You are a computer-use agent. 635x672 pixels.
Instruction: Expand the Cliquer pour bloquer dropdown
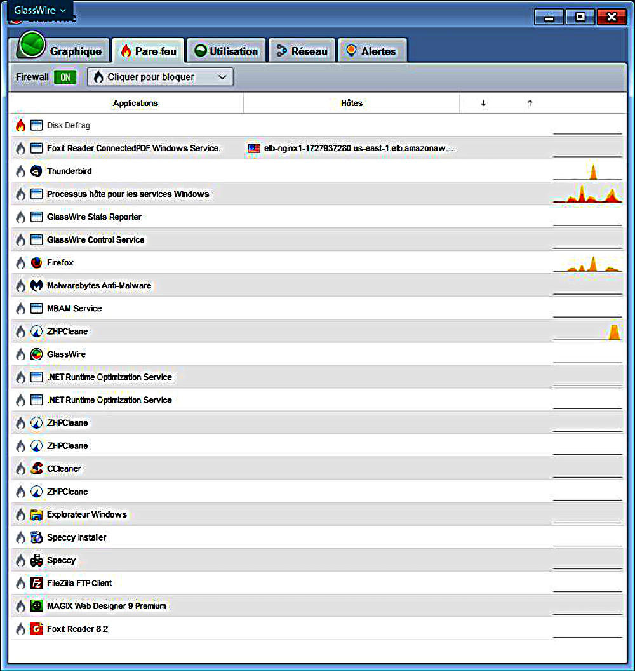click(x=160, y=77)
